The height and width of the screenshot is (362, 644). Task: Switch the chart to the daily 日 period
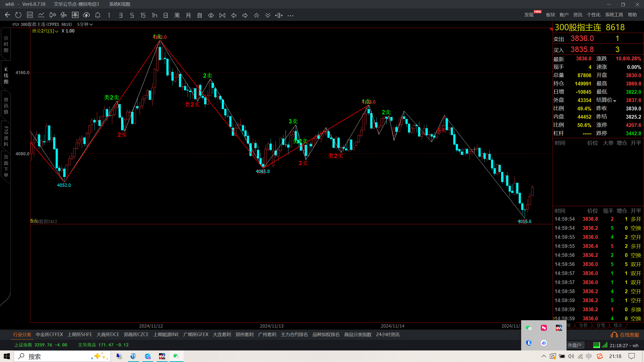coord(165,15)
